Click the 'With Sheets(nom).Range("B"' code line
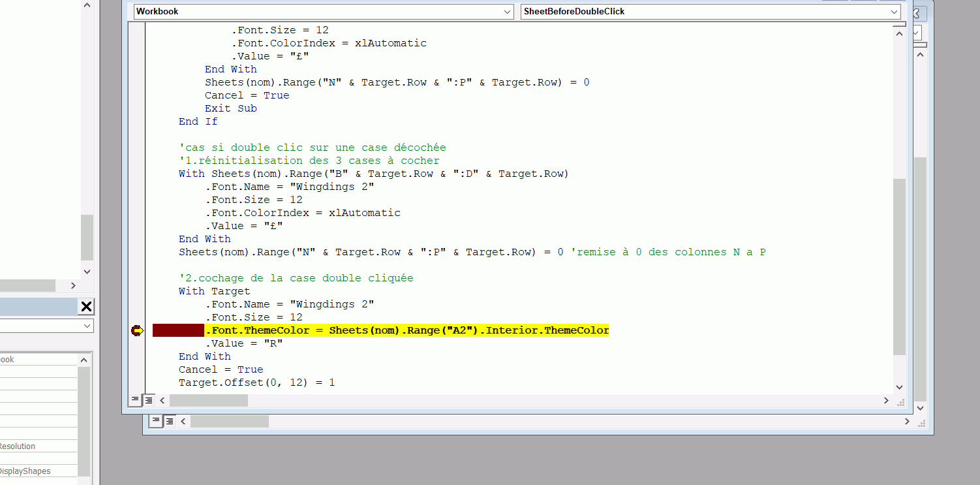 point(374,174)
